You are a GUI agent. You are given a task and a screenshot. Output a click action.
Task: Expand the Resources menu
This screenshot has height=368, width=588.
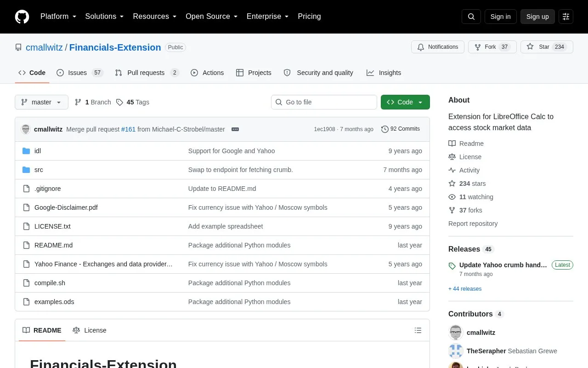[155, 17]
